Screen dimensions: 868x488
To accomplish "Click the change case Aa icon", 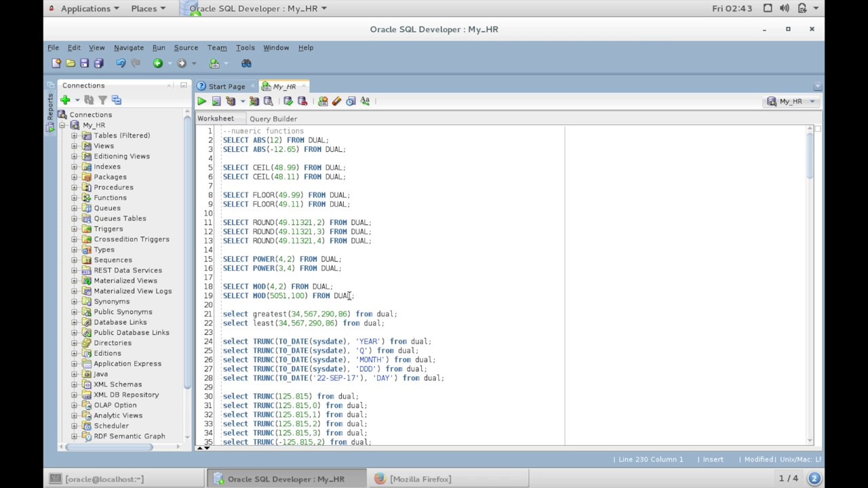I will click(x=365, y=101).
